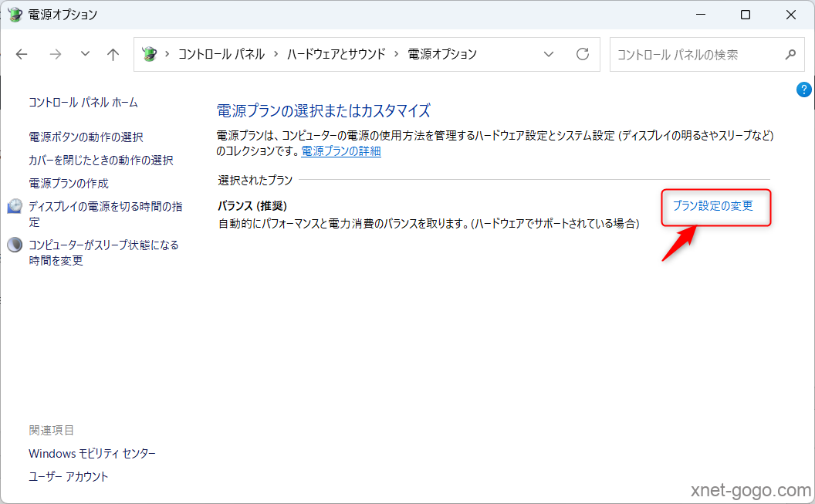Click the search magnifier icon

790,54
